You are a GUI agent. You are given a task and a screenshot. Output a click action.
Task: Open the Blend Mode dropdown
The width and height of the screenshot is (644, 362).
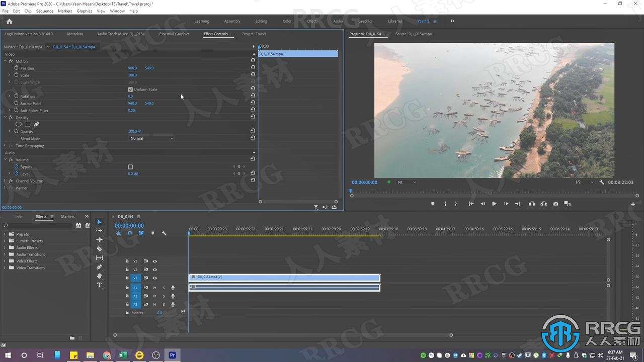pos(151,138)
